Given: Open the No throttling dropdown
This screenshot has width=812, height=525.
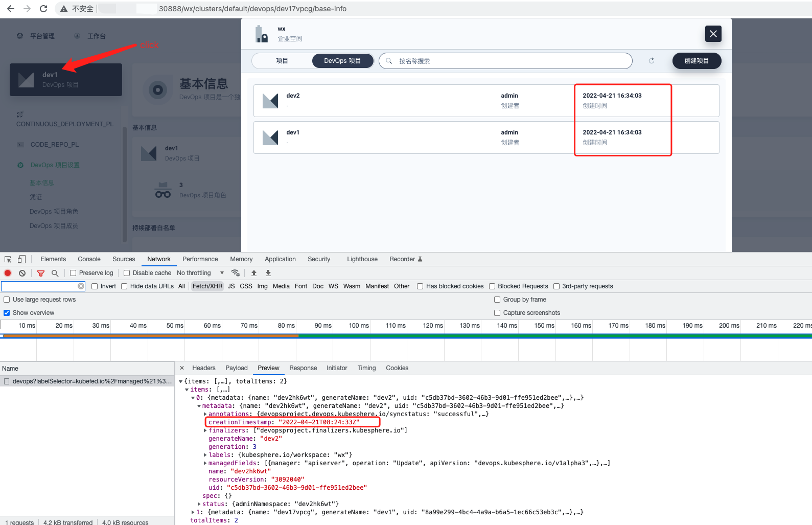Looking at the screenshot, I should pyautogui.click(x=200, y=273).
